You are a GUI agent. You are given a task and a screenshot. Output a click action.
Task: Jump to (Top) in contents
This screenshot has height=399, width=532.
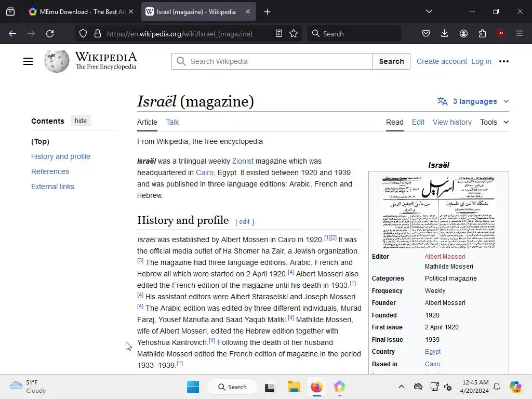pyautogui.click(x=41, y=141)
